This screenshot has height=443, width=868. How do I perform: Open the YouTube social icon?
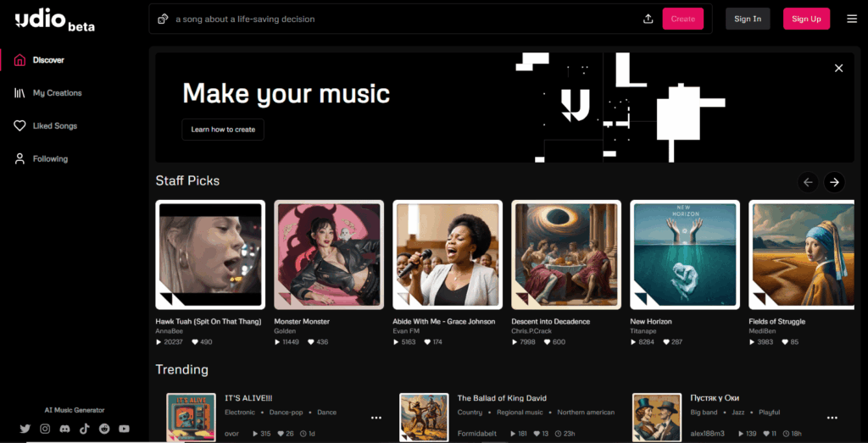[x=124, y=429]
